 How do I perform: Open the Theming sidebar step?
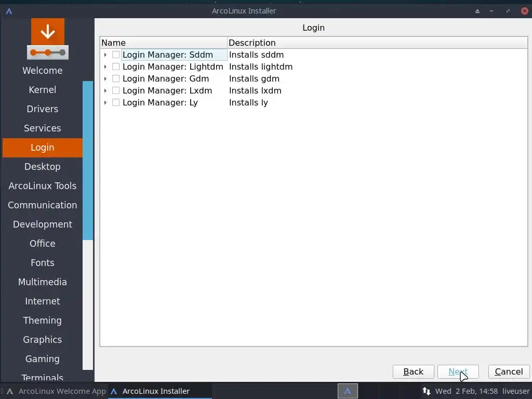tap(43, 321)
